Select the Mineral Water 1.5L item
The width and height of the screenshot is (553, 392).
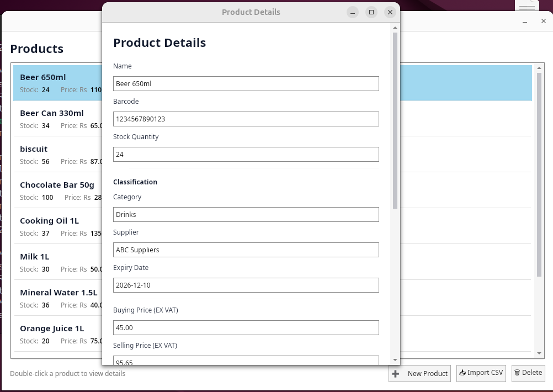58,298
